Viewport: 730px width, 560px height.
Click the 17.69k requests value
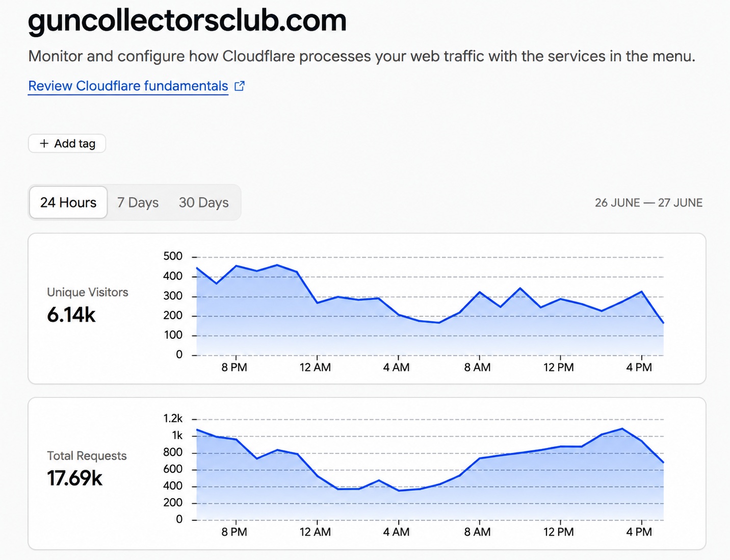pos(75,478)
